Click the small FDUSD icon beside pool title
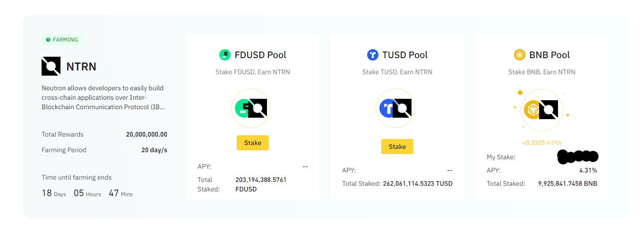Screen dimensions: 644x225 click(225, 55)
